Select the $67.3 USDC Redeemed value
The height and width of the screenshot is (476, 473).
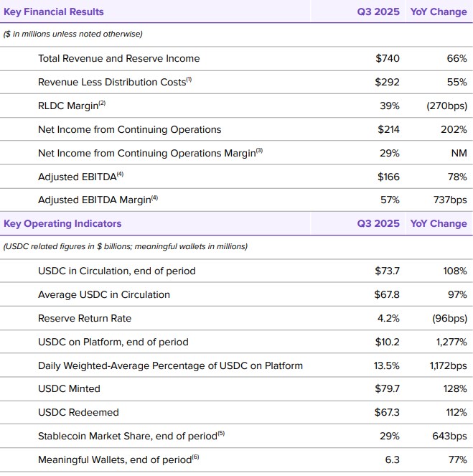coord(387,412)
